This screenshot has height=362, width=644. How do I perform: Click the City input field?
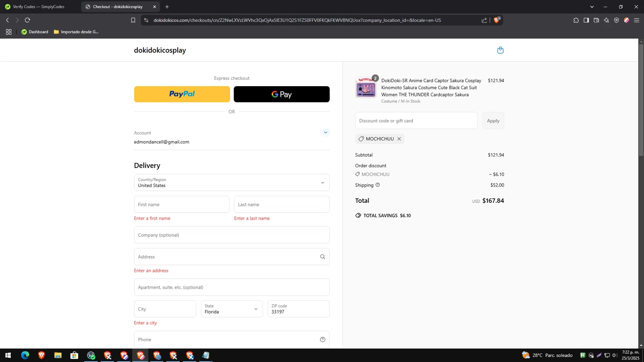pos(165,309)
